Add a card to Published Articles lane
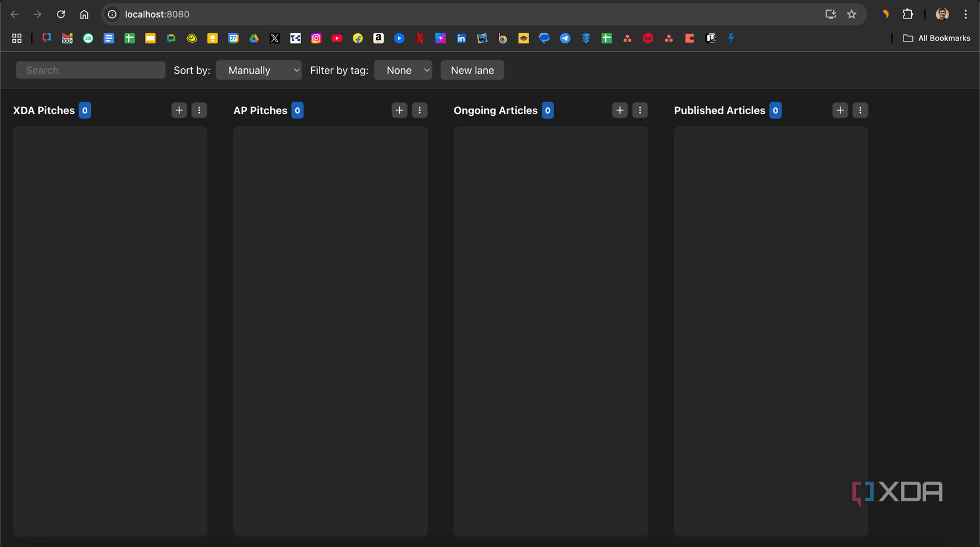Viewport: 980px width, 547px height. point(840,110)
